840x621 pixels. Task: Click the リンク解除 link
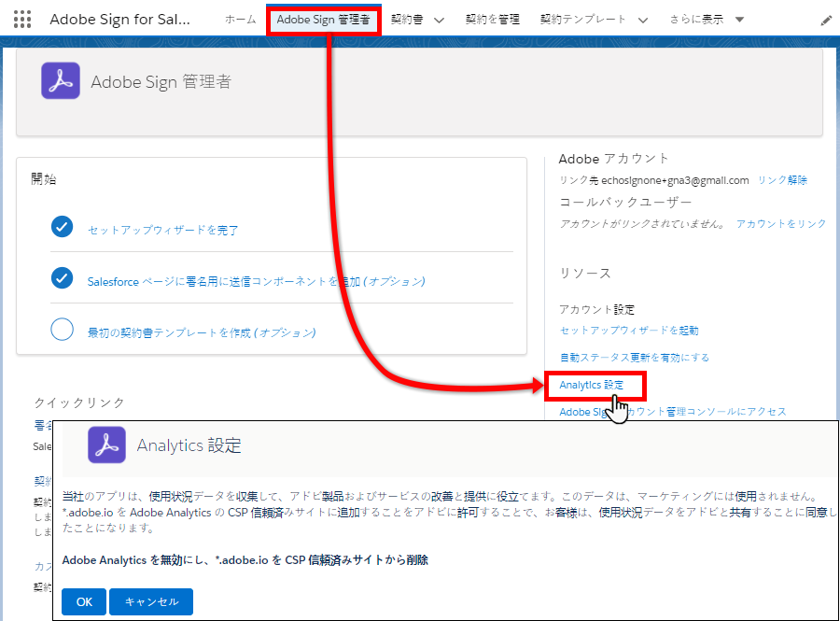click(x=782, y=180)
